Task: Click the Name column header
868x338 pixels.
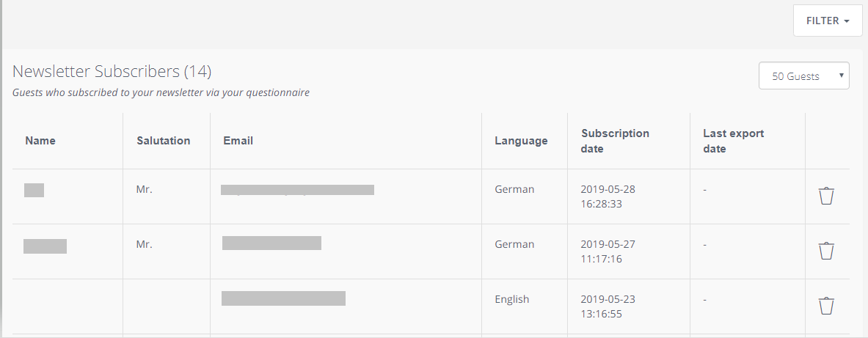Action: tap(40, 141)
